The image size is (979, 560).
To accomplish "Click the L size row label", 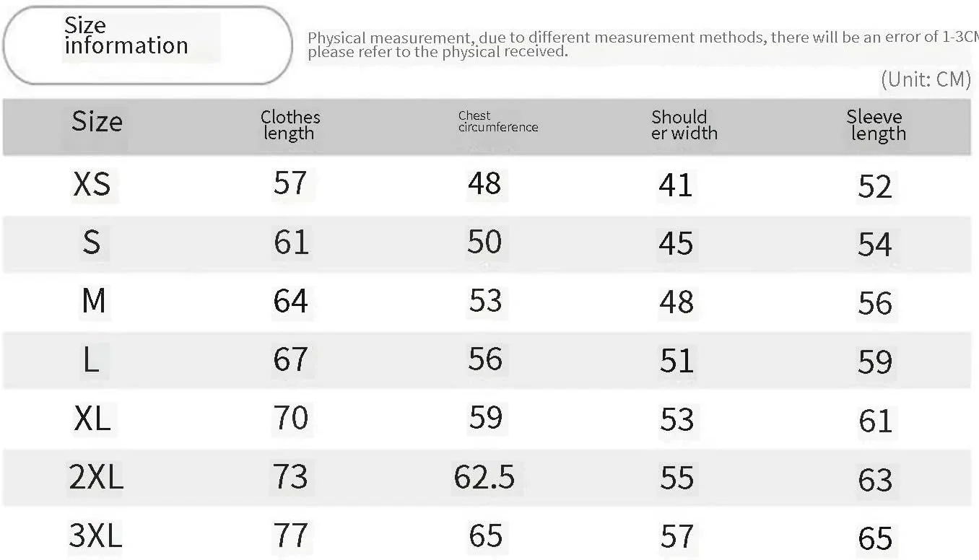I will [x=91, y=360].
